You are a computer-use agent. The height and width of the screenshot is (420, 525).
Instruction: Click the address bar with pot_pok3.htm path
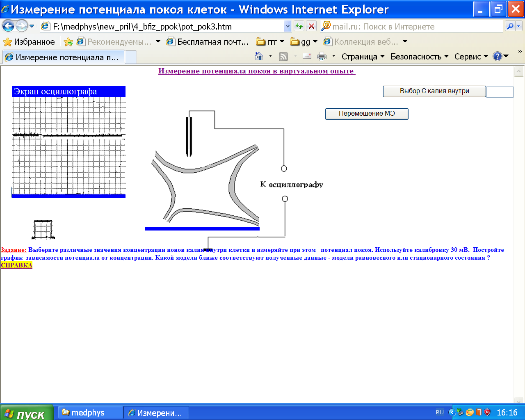(162, 27)
